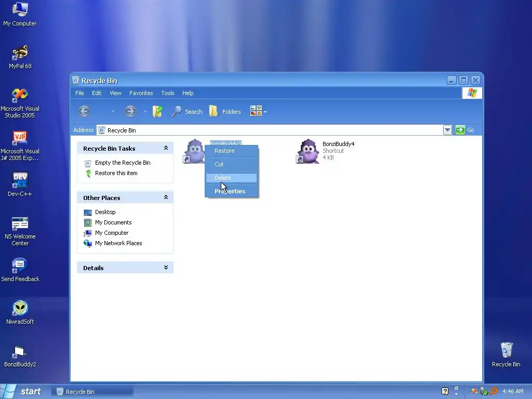Click the help question-mark taskbar icon
532x399 pixels.
445,391
